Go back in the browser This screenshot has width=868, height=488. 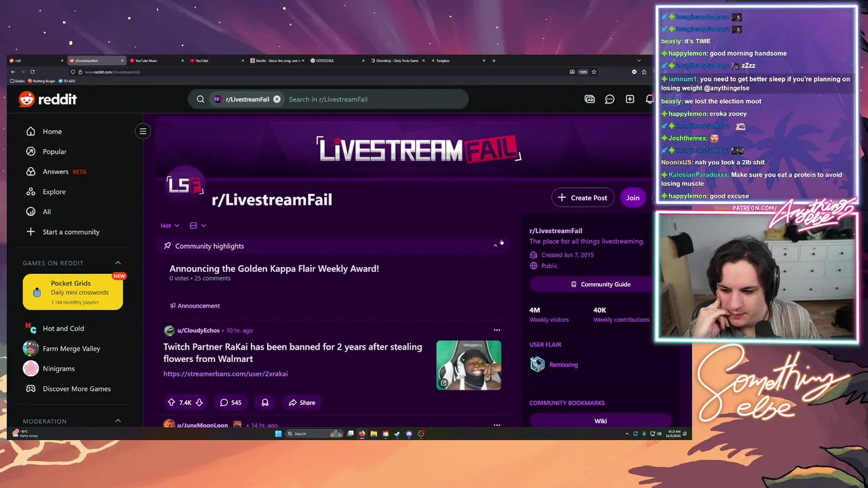13,72
